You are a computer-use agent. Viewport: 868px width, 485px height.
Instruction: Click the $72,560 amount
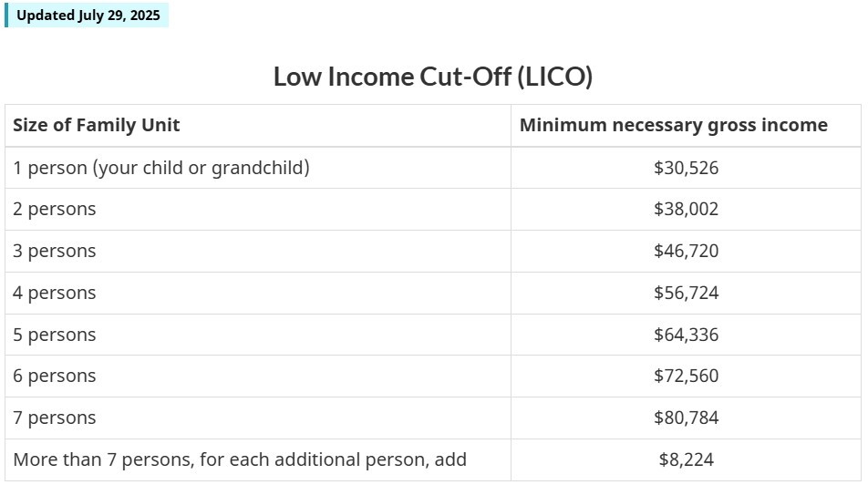(686, 377)
